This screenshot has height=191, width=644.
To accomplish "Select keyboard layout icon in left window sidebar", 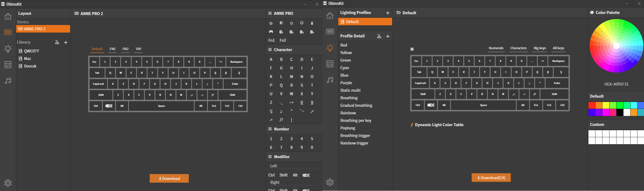I will [8, 32].
